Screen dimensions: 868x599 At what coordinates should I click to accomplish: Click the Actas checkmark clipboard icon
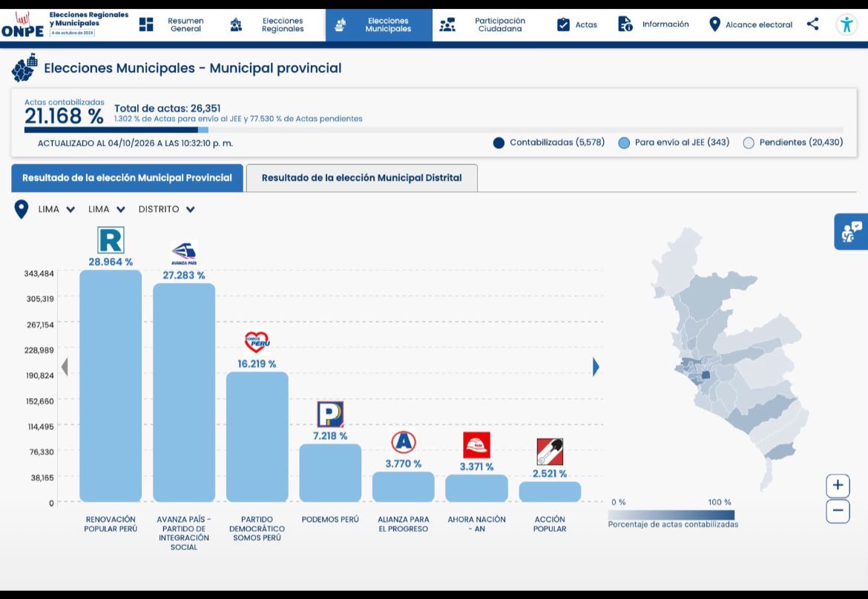563,24
